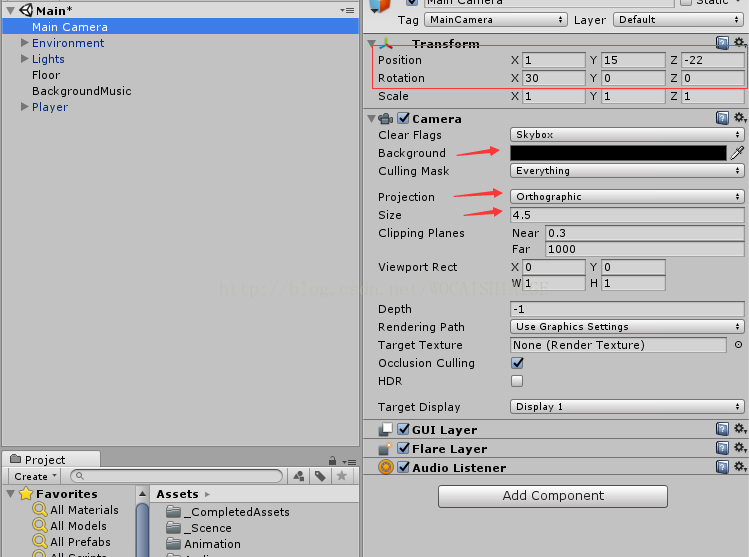Open Target Display dropdown
This screenshot has height=557, width=749.
(627, 407)
